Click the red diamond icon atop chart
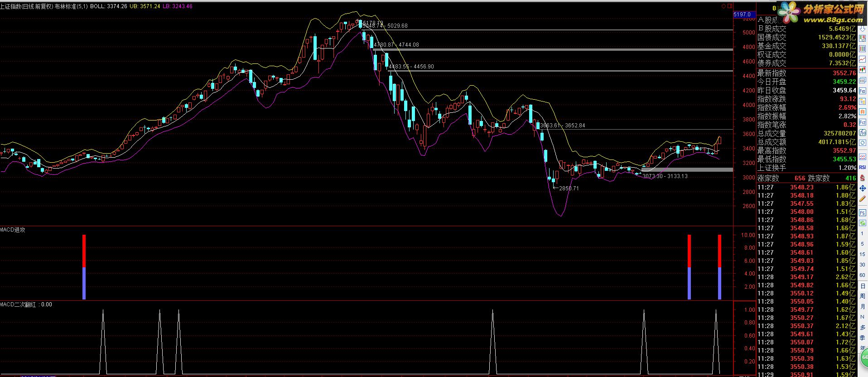 (724, 6)
